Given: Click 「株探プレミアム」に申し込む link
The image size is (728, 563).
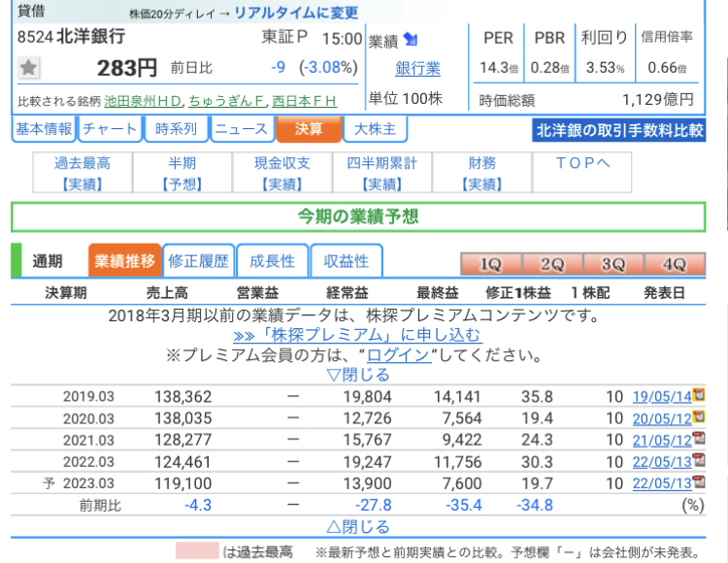Looking at the screenshot, I should 357,335.
